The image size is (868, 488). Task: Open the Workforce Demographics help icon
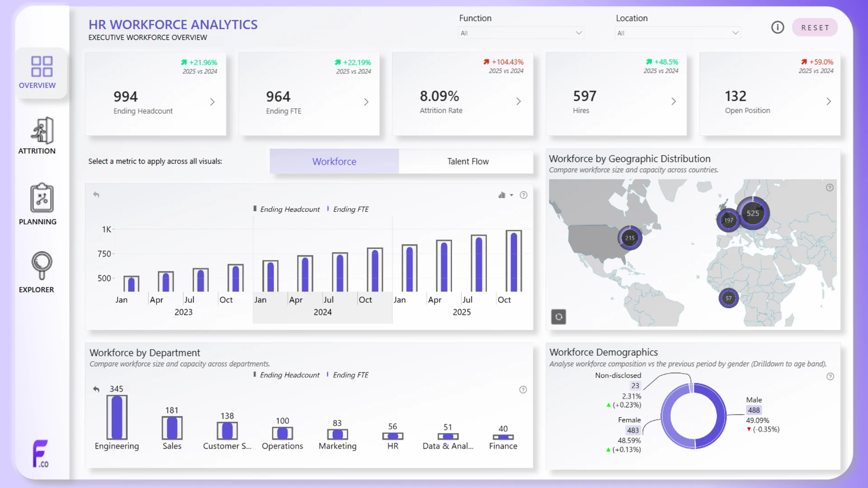[830, 376]
